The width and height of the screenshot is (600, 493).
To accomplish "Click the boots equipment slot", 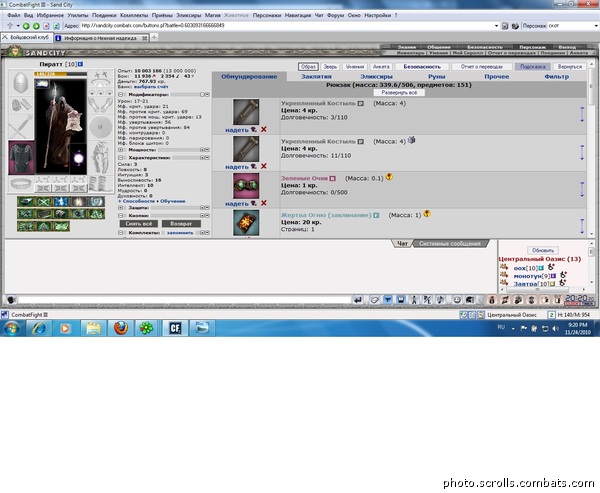I will 100,184.
